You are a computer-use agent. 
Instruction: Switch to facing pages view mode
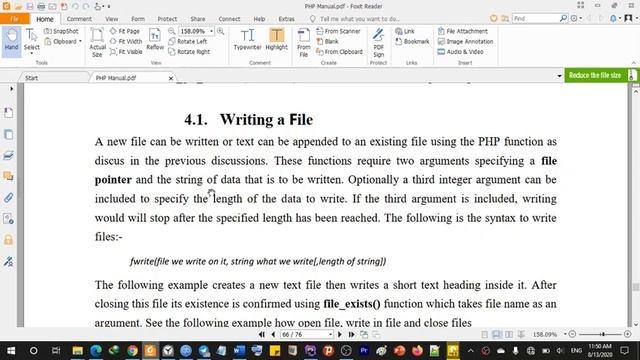[x=509, y=335]
